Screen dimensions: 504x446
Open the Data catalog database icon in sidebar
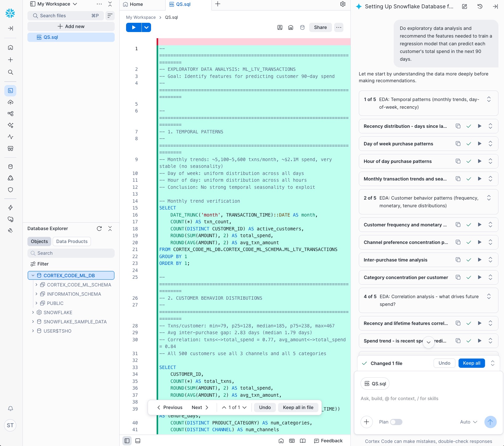point(10,167)
